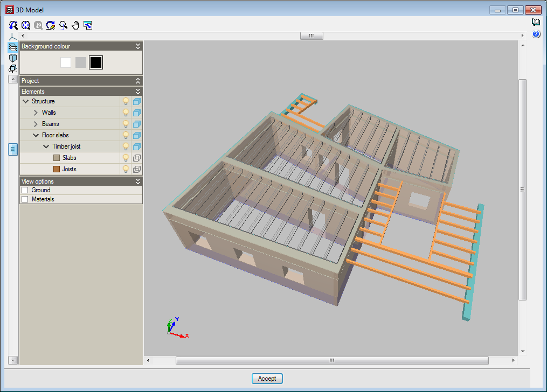Click the viewport horizontal scrollbar thumb
This screenshot has width=547, height=392.
point(332,360)
